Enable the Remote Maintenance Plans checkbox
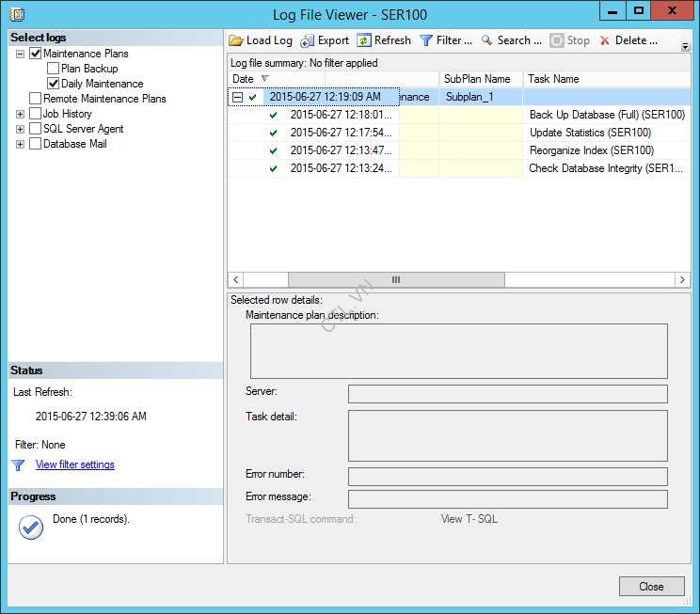Viewport: 700px width, 614px height. pyautogui.click(x=36, y=99)
